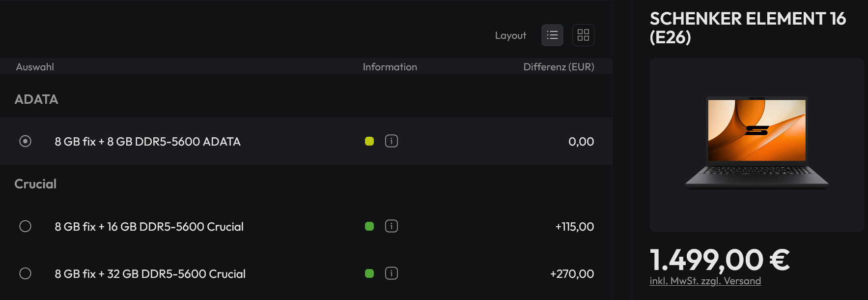Viewport: 868px width, 300px height.
Task: Open info for 8 GB ADATA option
Action: tap(392, 141)
